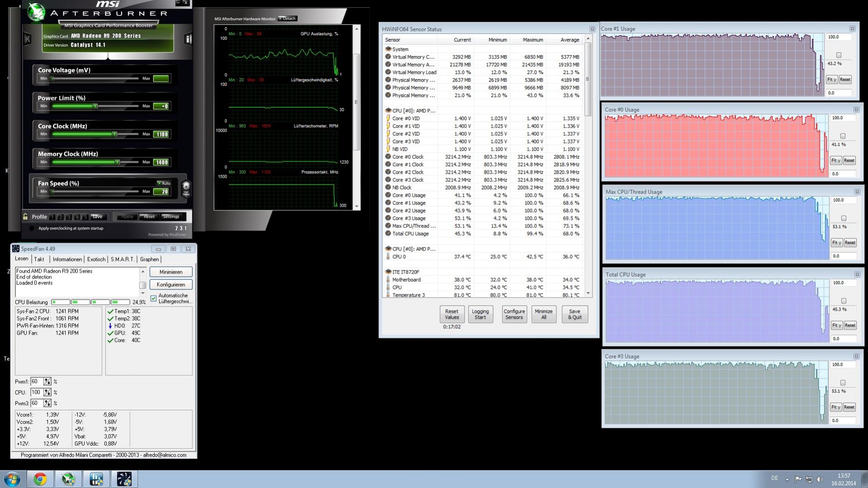868x488 pixels.
Task: Toggle Apply overclocking at system startup
Action: (x=32, y=228)
